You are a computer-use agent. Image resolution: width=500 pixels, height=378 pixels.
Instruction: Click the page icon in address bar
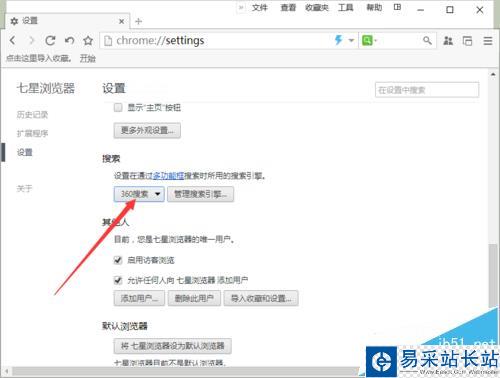coord(108,41)
